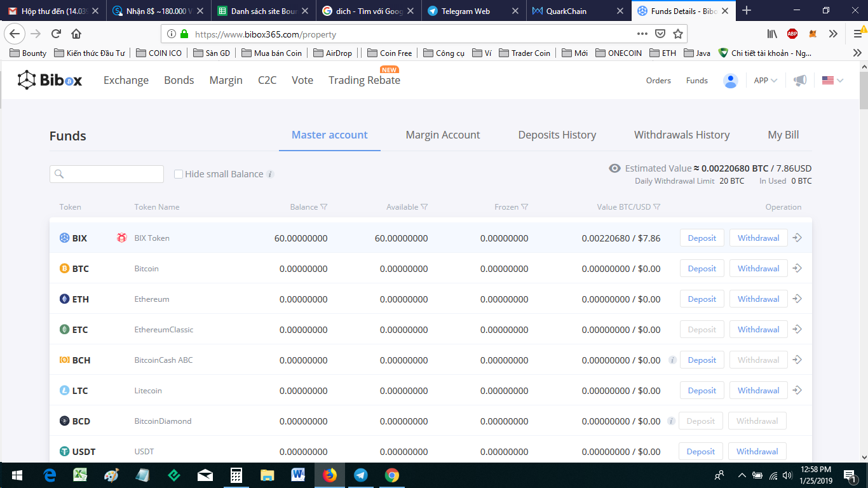
Task: Switch to the QuarkChain browser tab
Action: pyautogui.click(x=578, y=11)
